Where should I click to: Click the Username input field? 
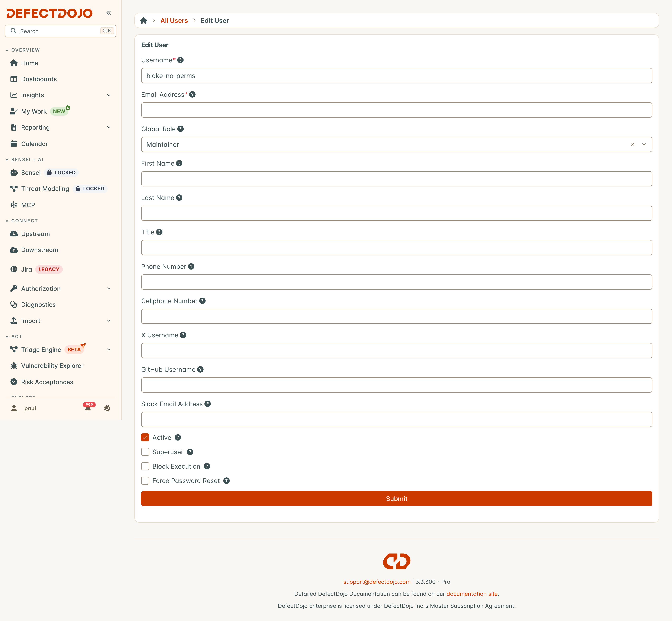pyautogui.click(x=397, y=76)
